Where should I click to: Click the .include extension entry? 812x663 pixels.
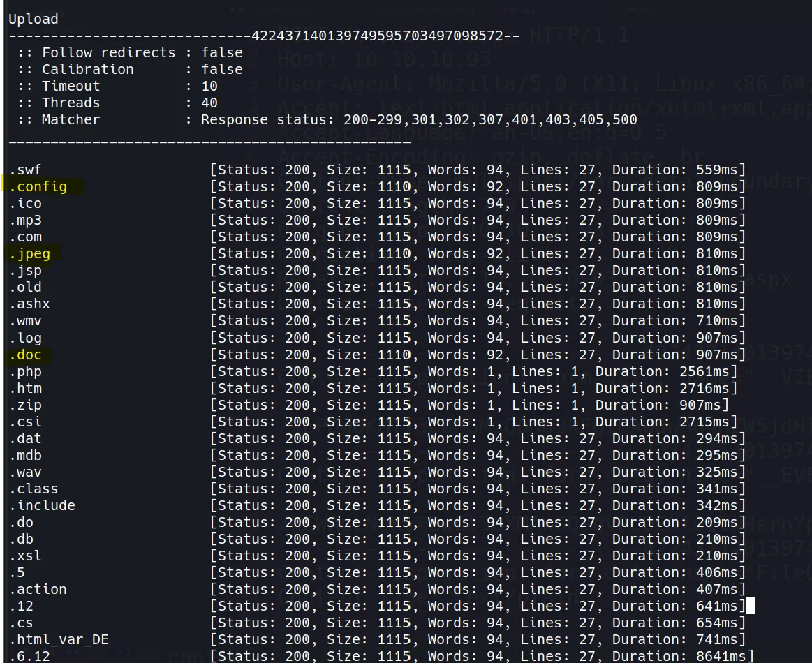42,505
